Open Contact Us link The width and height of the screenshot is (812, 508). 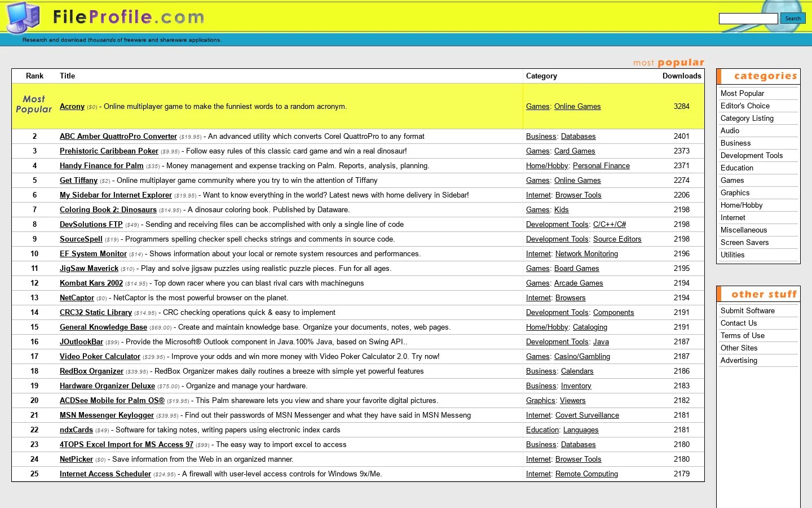(739, 323)
